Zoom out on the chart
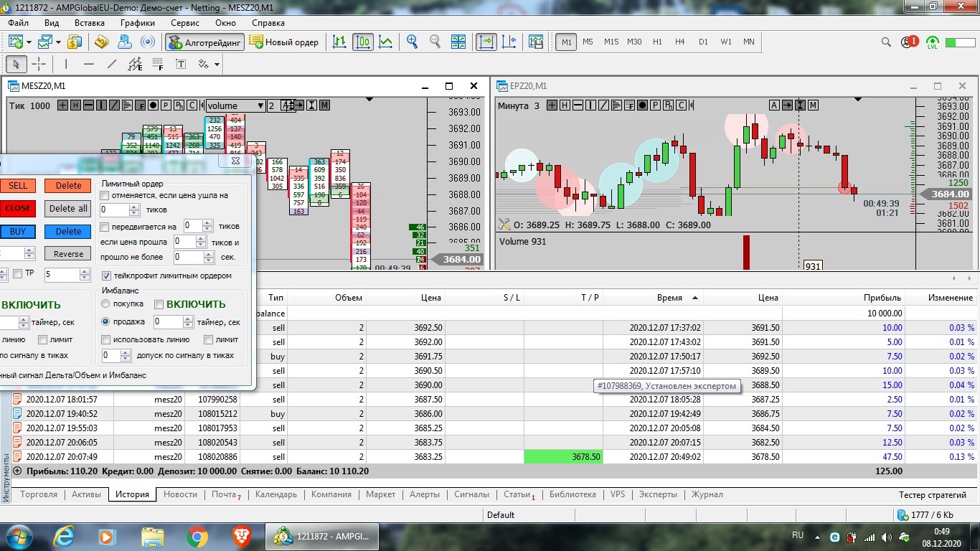Screen dimensions: 980x551 [x=435, y=42]
